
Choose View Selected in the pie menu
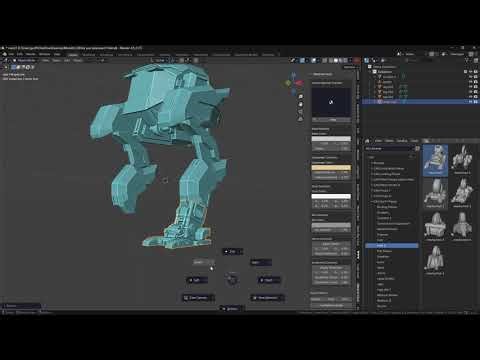tap(267, 298)
